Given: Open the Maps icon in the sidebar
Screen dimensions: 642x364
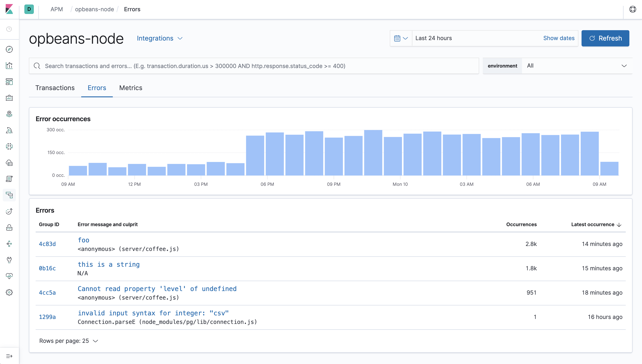Looking at the screenshot, I should pyautogui.click(x=9, y=114).
